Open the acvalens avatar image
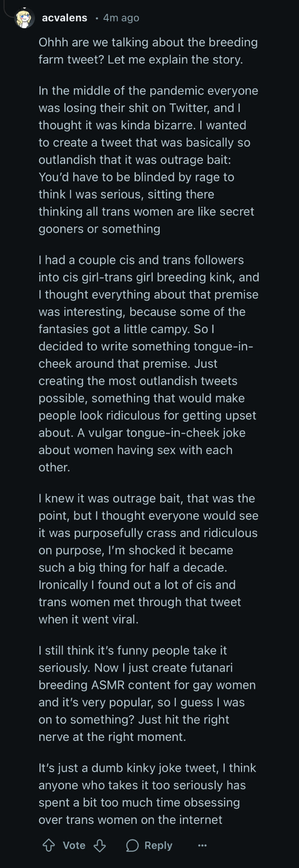Screen dimensions: 299x868 [24, 18]
